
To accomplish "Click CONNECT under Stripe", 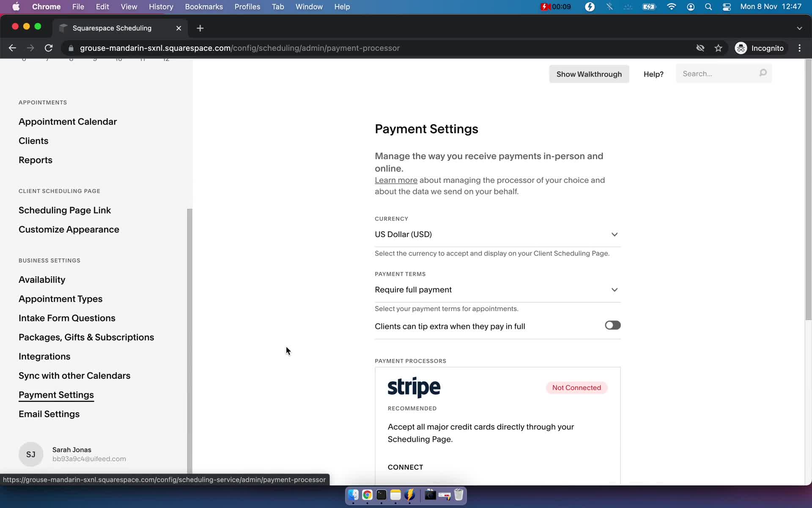I will tap(405, 467).
